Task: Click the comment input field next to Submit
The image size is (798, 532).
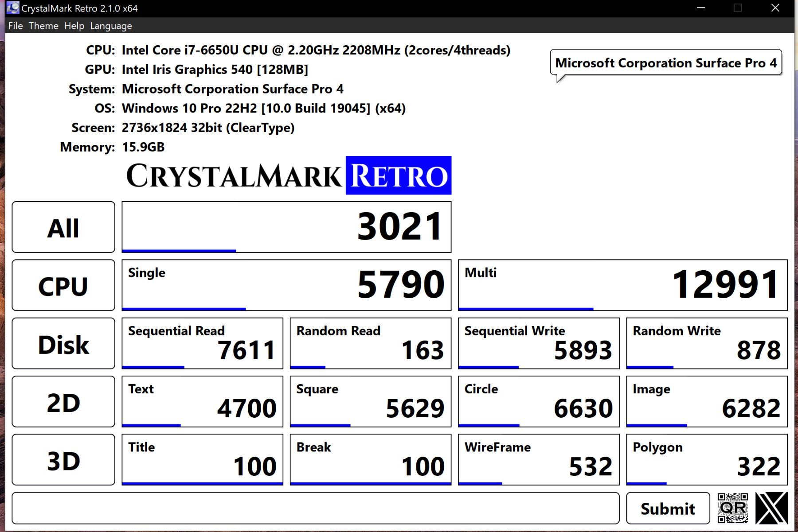Action: (x=315, y=508)
